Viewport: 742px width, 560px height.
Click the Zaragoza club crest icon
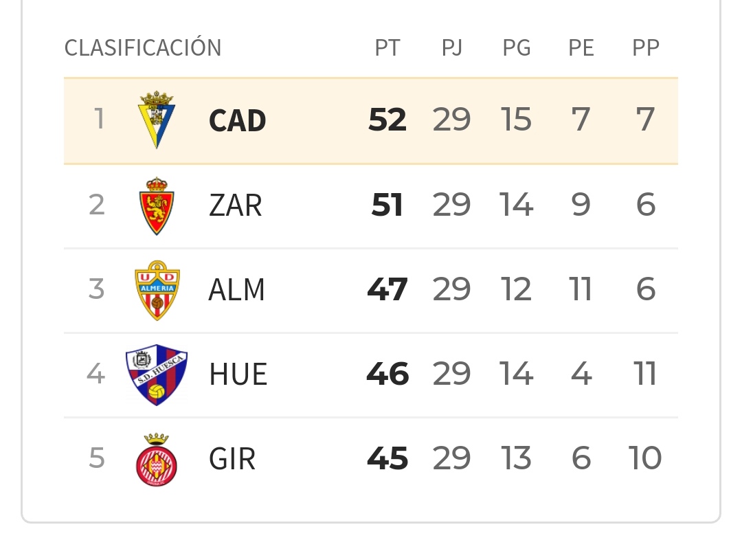point(157,205)
